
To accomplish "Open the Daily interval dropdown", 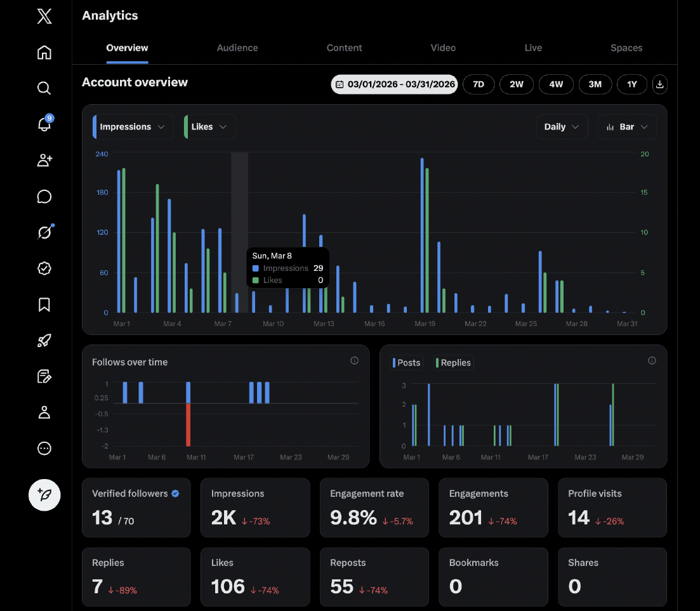I will [562, 127].
